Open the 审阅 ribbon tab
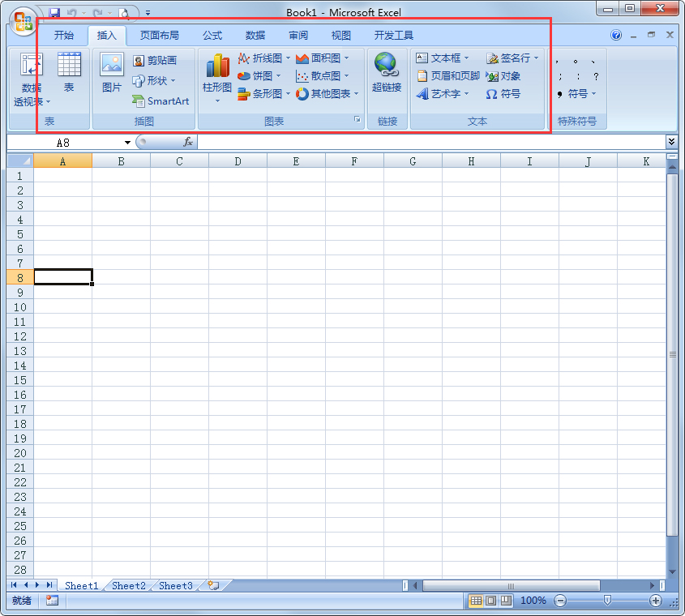685x616 pixels. click(298, 35)
